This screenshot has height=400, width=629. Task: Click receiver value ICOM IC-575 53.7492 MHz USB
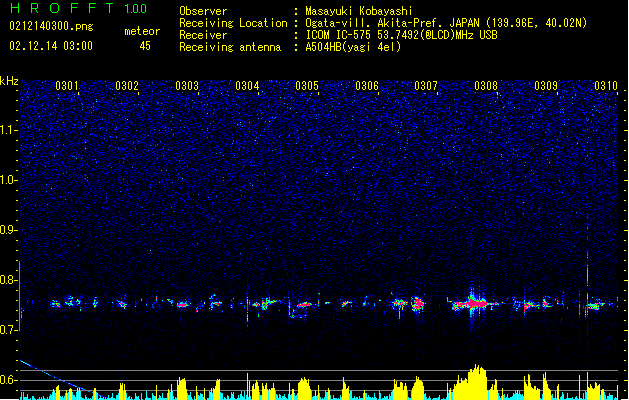tap(401, 35)
